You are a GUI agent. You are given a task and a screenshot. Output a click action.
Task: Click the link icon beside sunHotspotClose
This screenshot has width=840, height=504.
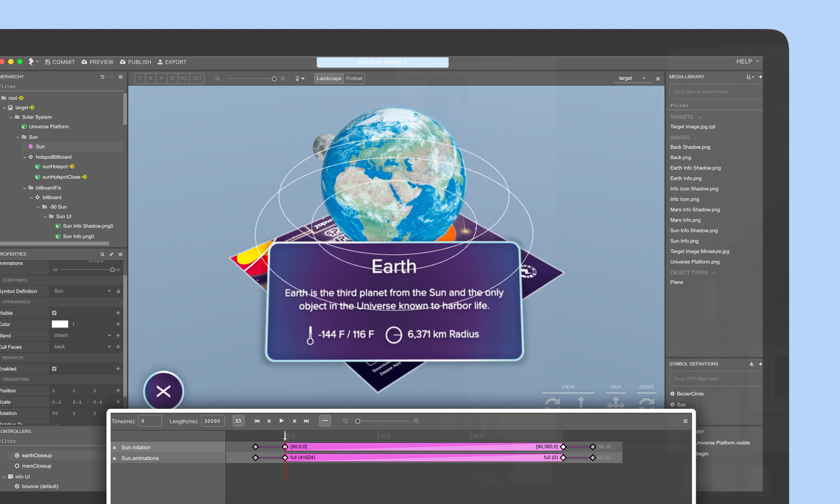click(x=85, y=177)
